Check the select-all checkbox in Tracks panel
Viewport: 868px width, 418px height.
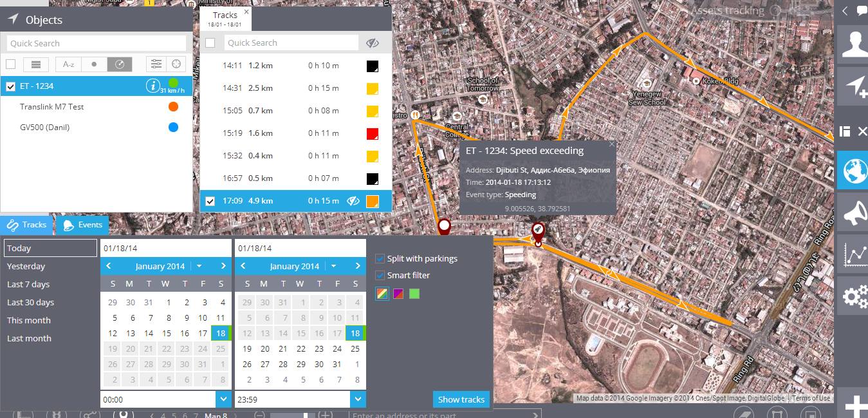pos(210,43)
